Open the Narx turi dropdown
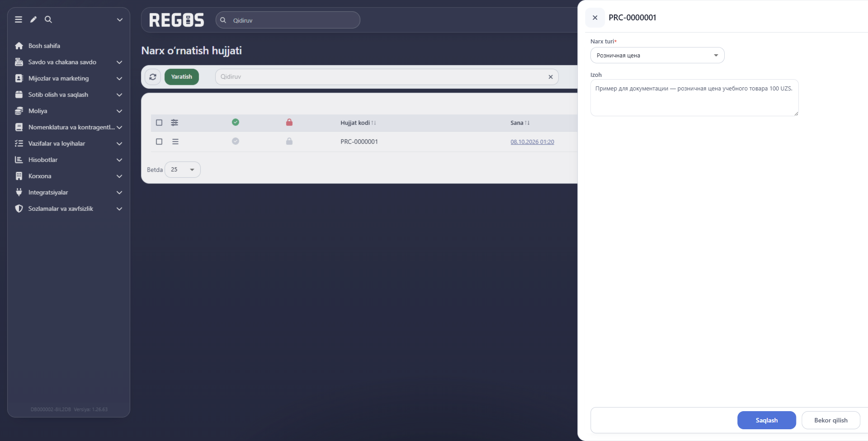The width and height of the screenshot is (868, 441). 657,55
